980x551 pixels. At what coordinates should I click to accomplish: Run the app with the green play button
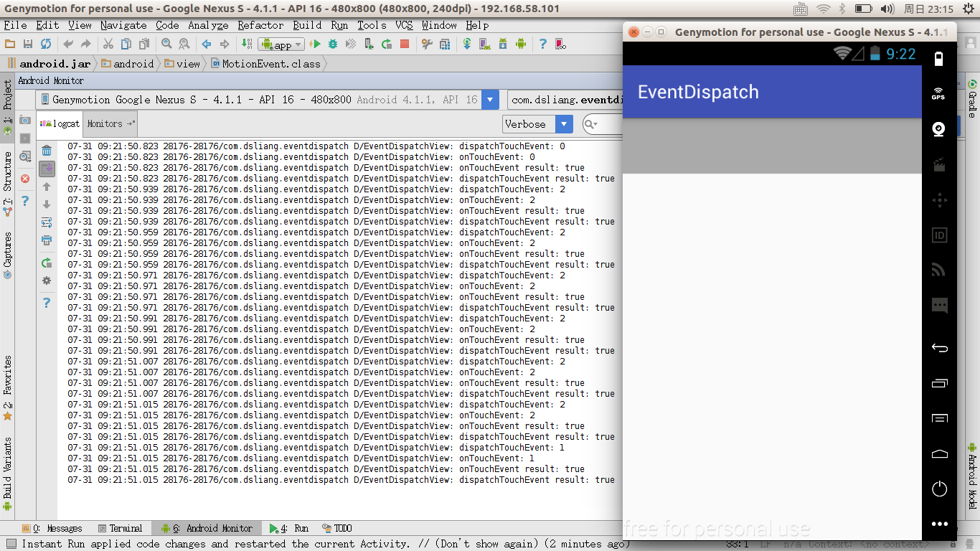coord(315,44)
